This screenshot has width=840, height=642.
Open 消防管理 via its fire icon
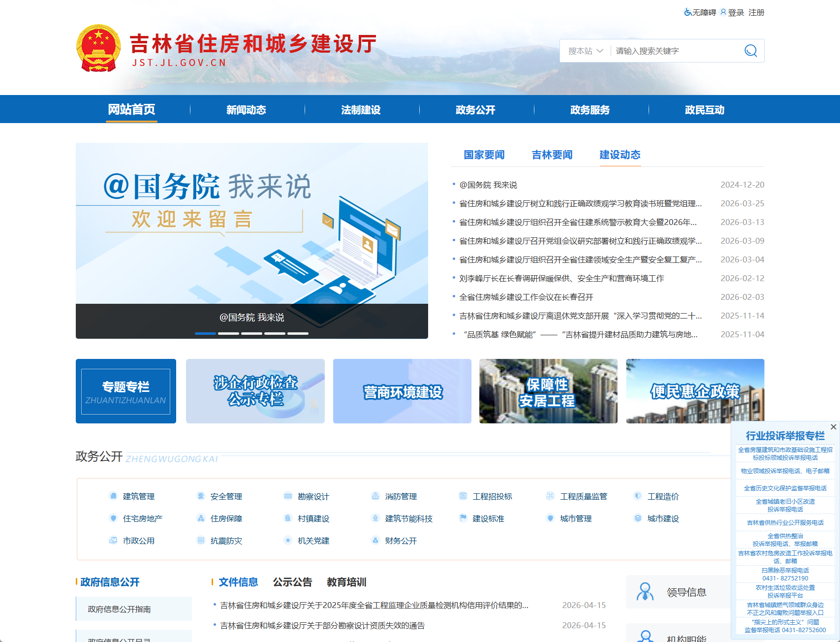tap(375, 496)
